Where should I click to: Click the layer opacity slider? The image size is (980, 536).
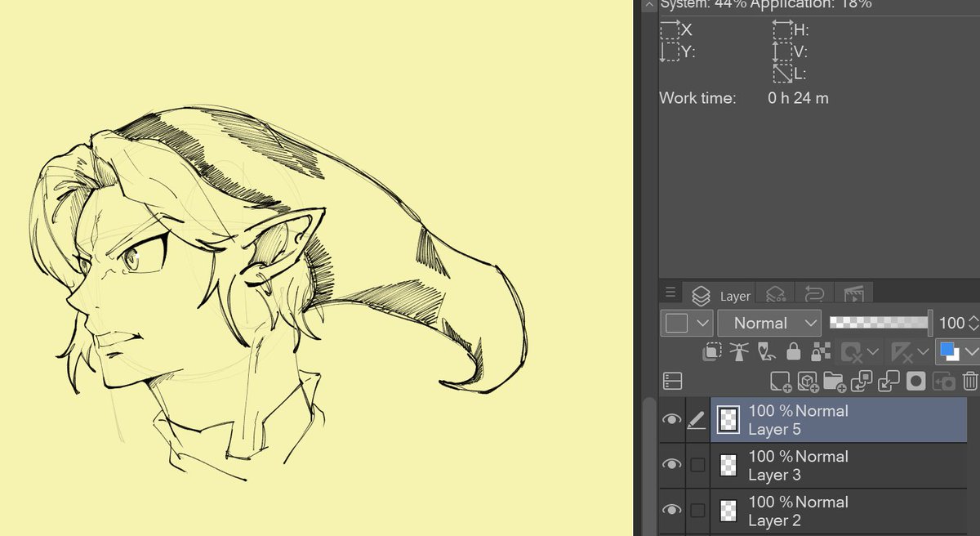click(x=880, y=324)
